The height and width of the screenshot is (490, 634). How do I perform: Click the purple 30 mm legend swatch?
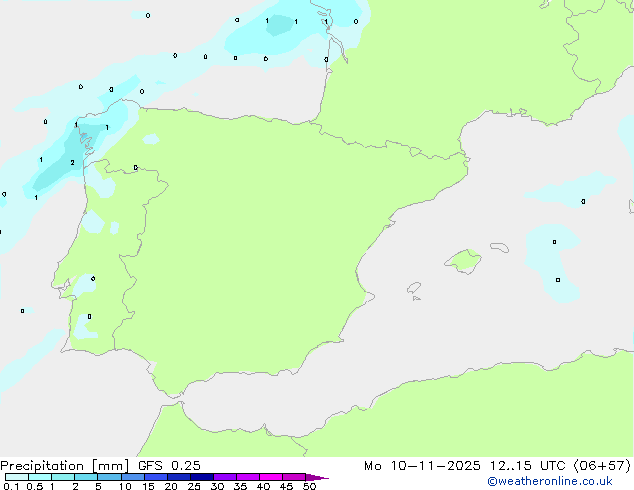tap(225, 477)
